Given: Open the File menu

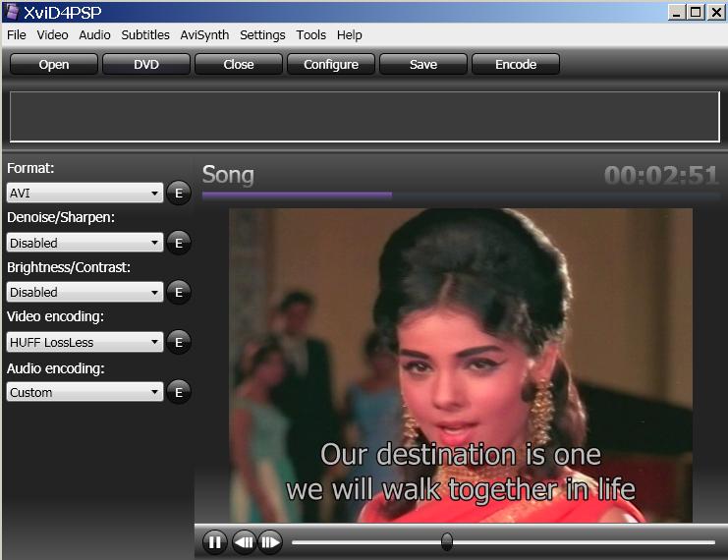Looking at the screenshot, I should pyautogui.click(x=17, y=34).
